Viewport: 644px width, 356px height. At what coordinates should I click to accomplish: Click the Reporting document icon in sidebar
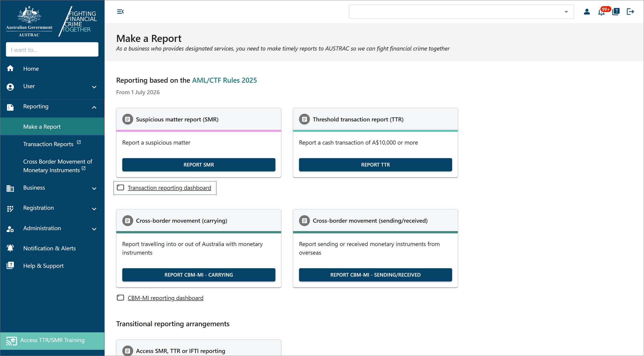10,107
